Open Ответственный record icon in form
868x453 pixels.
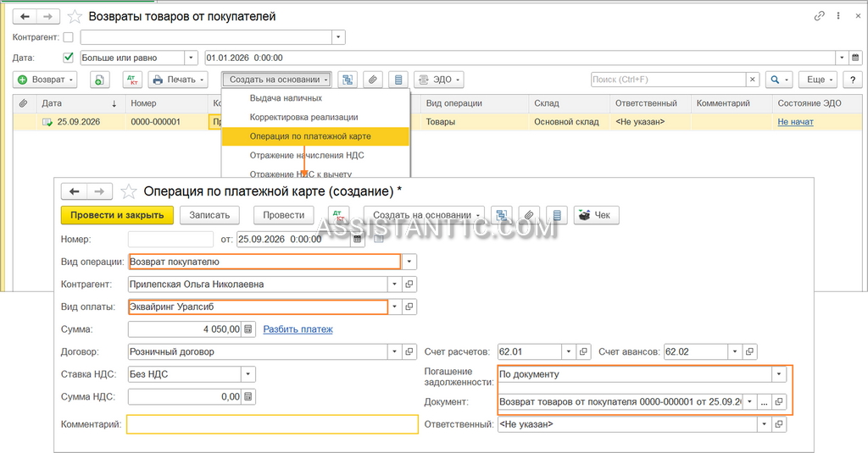[779, 424]
